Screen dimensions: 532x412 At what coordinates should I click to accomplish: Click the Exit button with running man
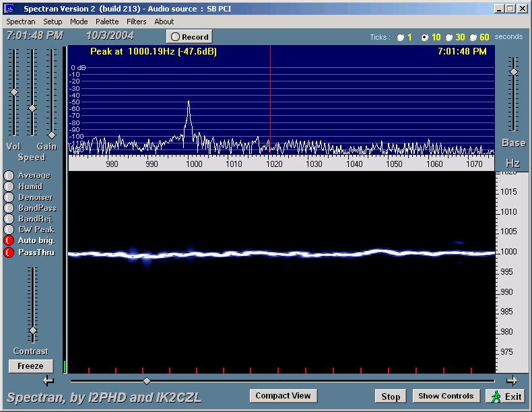(506, 397)
